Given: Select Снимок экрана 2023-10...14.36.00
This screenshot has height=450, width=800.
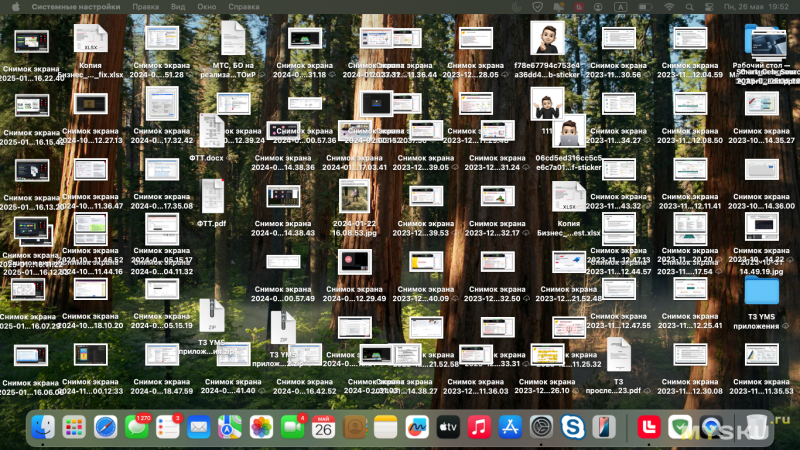Looking at the screenshot, I should [x=761, y=170].
